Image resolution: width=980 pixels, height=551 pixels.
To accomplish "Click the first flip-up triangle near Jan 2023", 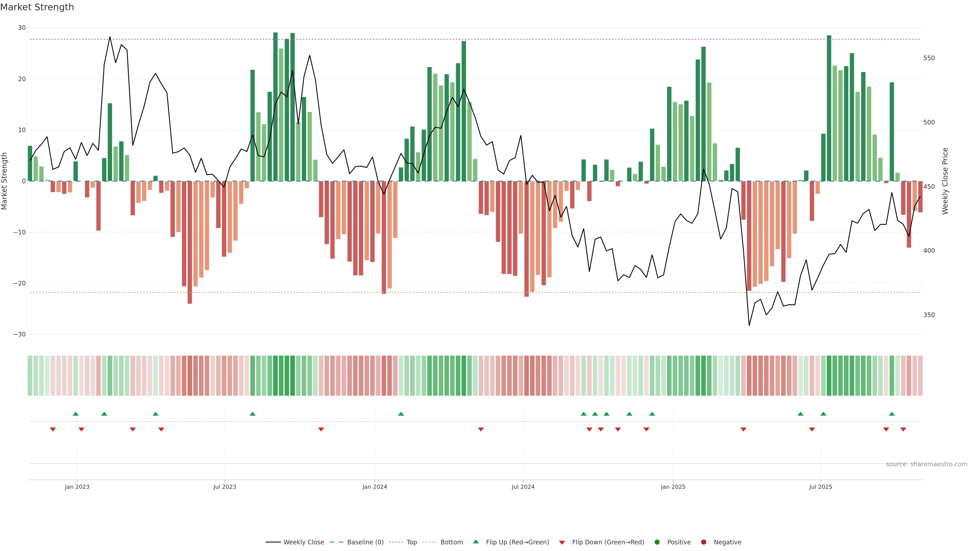I will pyautogui.click(x=75, y=414).
